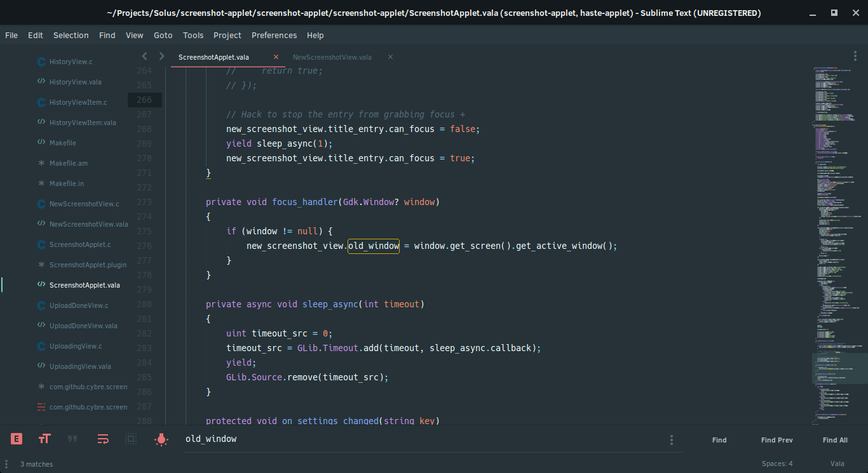Click the code icon beside Makefile
868x473 pixels.
[41, 143]
